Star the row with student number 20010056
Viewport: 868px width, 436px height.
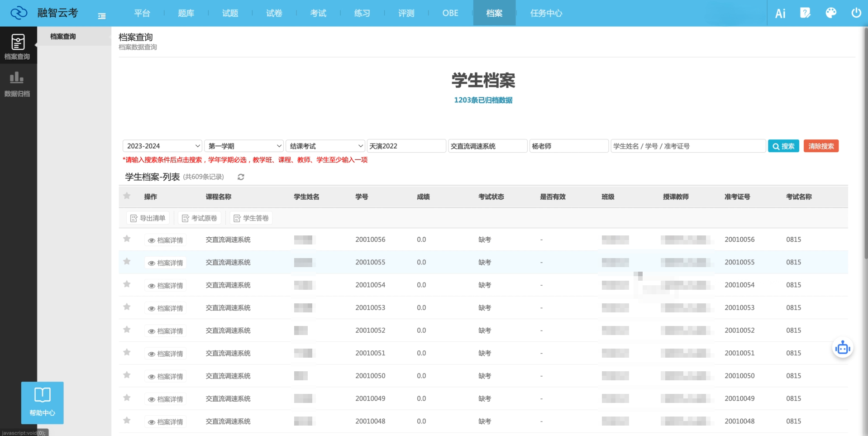coord(127,239)
